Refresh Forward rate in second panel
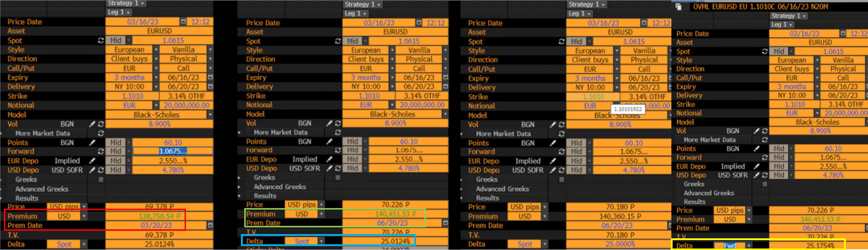868x250 pixels. tap(338, 150)
